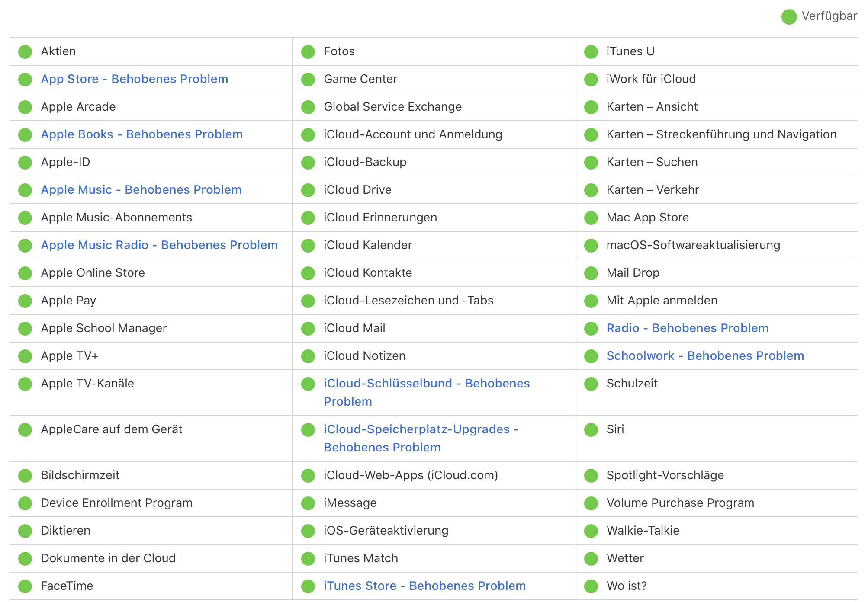
Task: Open App Store - Behobenes Problem link
Action: [134, 79]
